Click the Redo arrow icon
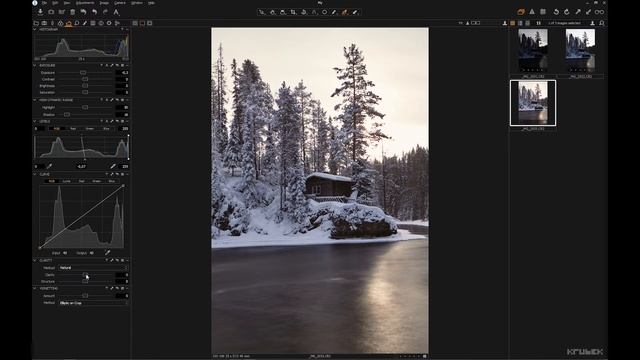Image resolution: width=640 pixels, height=360 pixels. click(x=105, y=12)
